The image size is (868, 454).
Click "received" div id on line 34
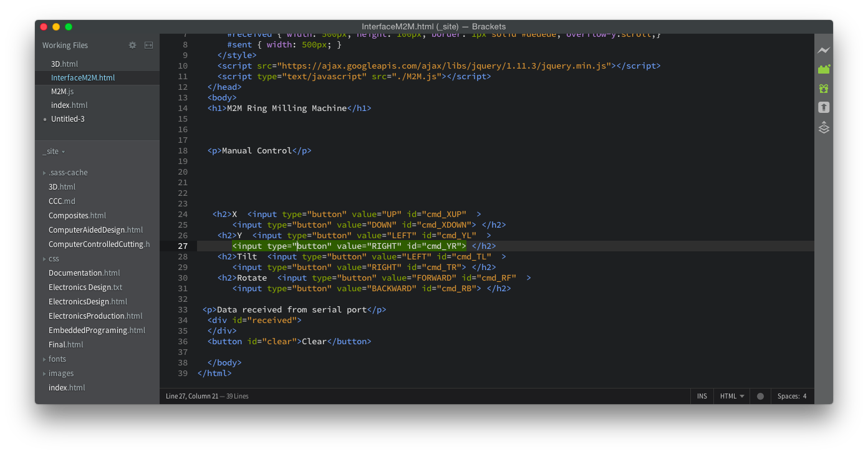click(272, 320)
